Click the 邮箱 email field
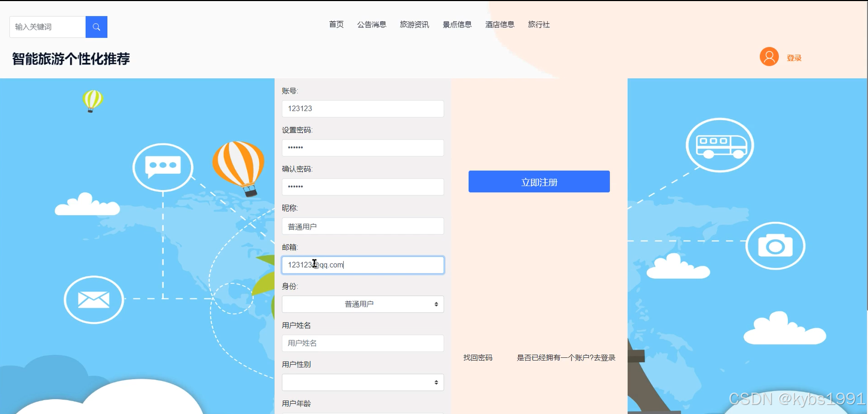The image size is (868, 414). 363,265
